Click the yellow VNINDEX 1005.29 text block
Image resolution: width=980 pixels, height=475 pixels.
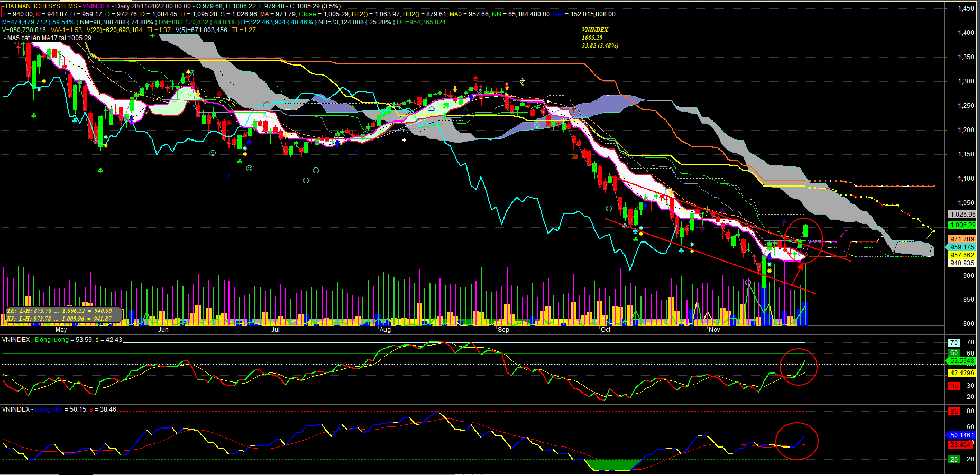[x=599, y=38]
